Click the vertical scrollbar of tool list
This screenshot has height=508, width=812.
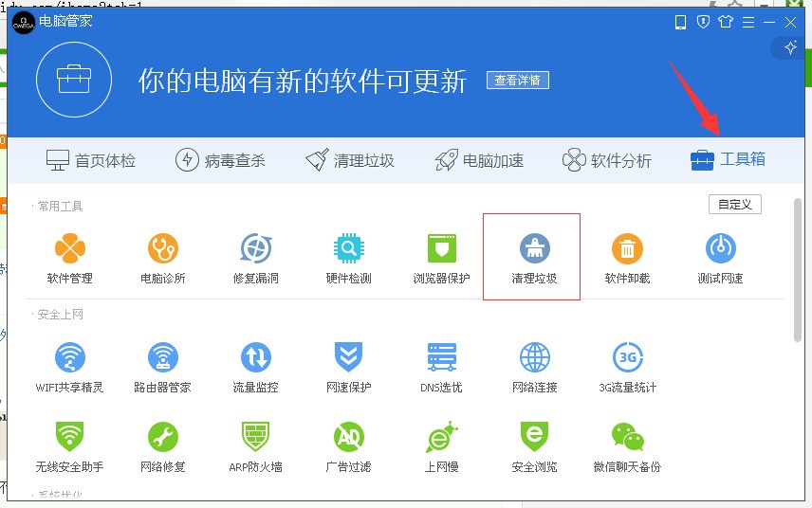[798, 270]
